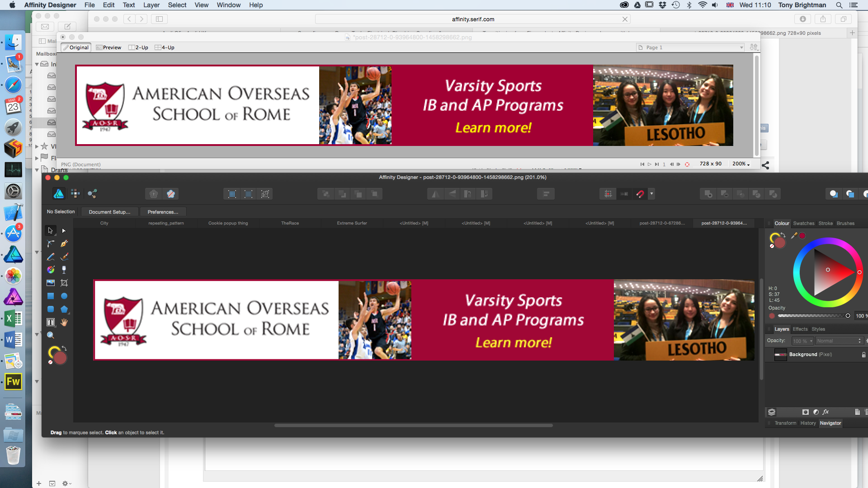Open layer Opacity percentage dropdown
Viewport: 868px width, 488px height.
802,341
